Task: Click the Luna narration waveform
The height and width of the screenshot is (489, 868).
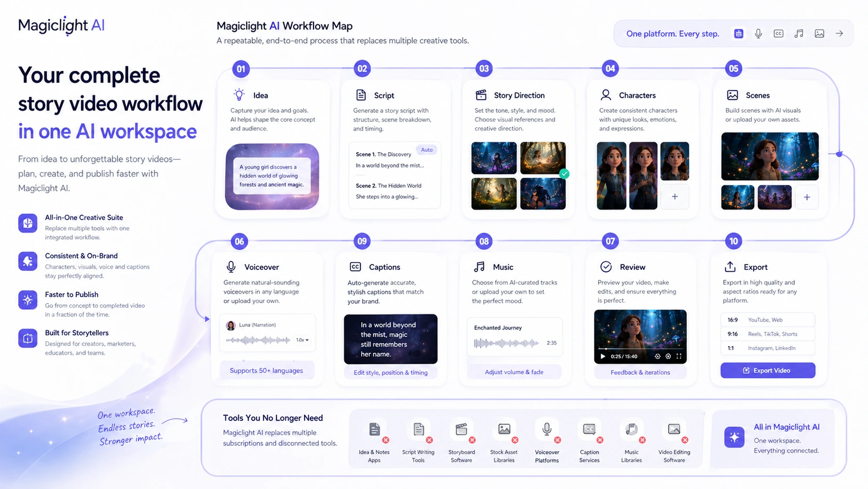Action: 259,340
